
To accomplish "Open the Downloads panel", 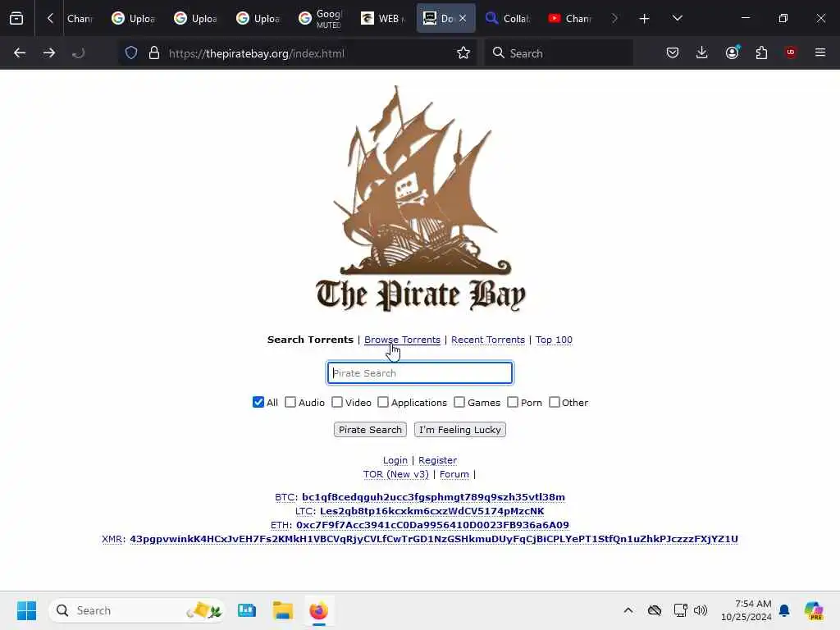I will coord(702,52).
